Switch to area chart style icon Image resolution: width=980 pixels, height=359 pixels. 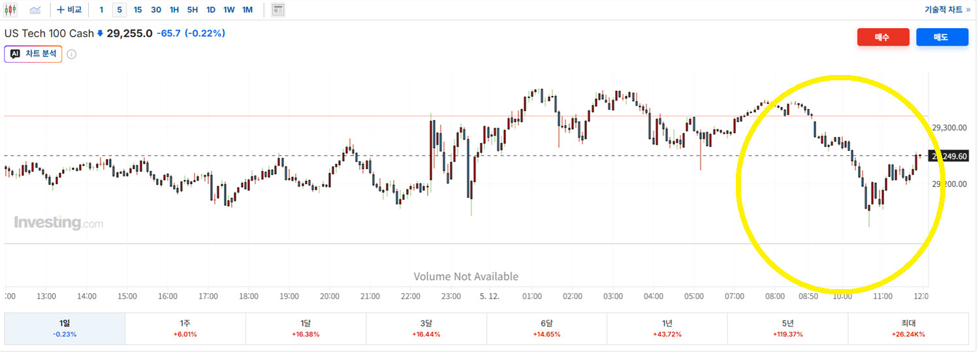point(35,10)
